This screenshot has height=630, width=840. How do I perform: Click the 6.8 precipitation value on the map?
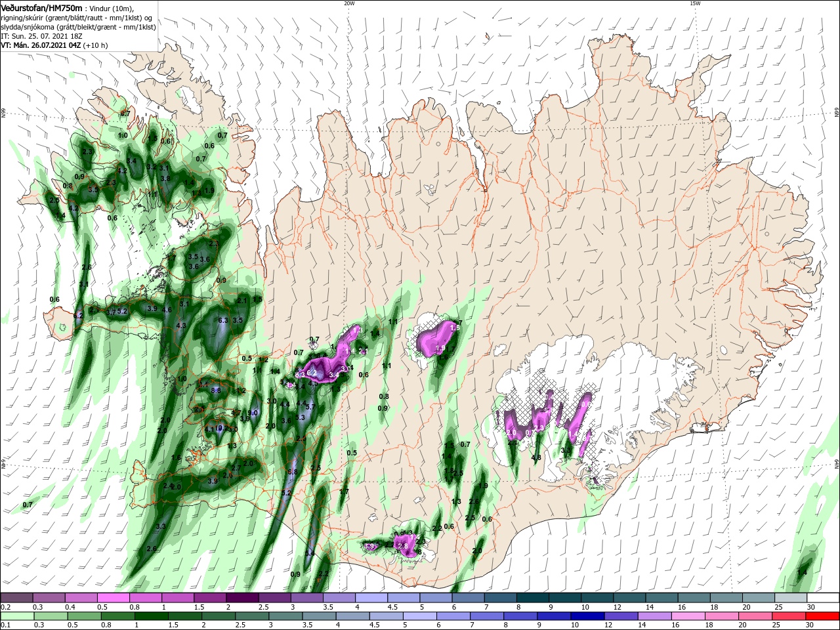click(293, 471)
